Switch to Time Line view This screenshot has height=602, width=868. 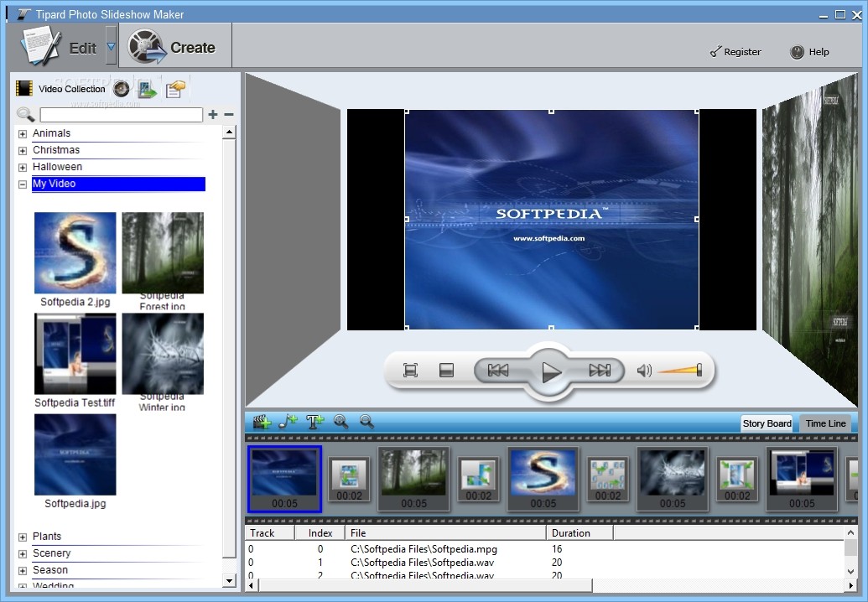coord(825,423)
